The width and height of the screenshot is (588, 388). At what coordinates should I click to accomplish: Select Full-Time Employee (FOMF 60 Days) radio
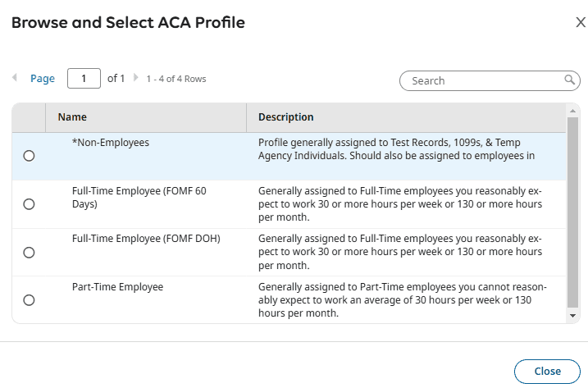coord(30,204)
